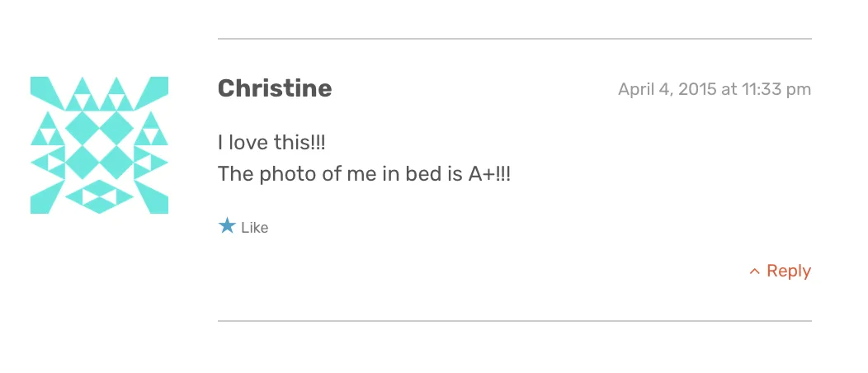Viewport: 868px width, 373px height.
Task: Click the center diamond of the avatar
Action: pos(99,145)
